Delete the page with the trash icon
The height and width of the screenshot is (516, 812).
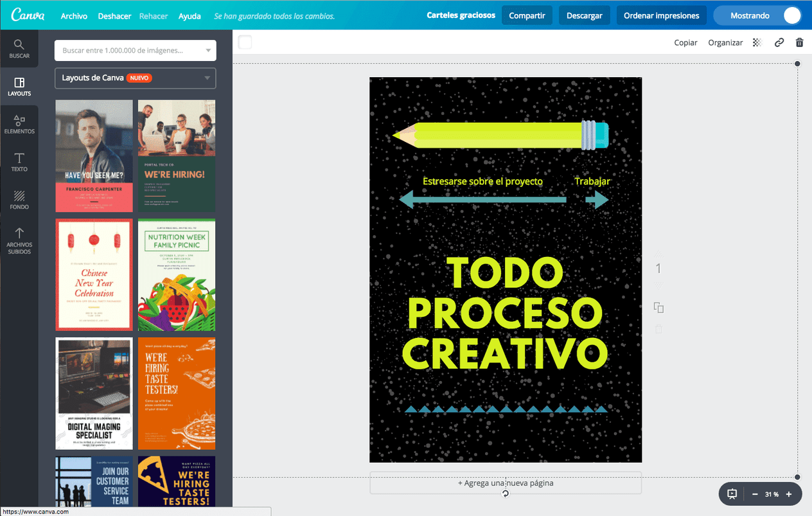799,42
